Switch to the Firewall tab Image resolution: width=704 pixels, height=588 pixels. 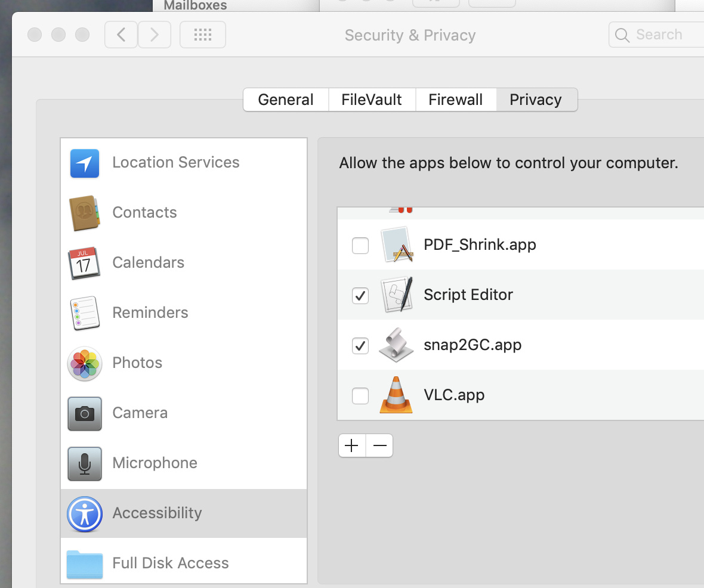[456, 100]
